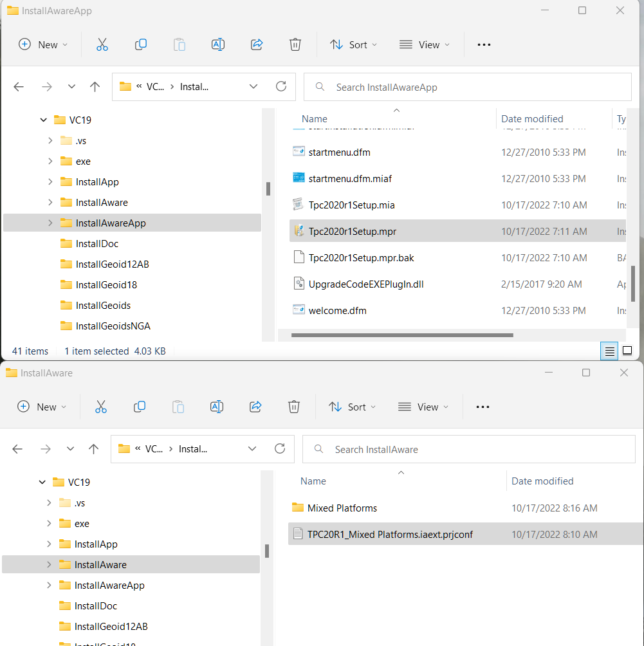This screenshot has height=646, width=644.
Task: Go back in InstallAwareApp window
Action: (x=19, y=86)
